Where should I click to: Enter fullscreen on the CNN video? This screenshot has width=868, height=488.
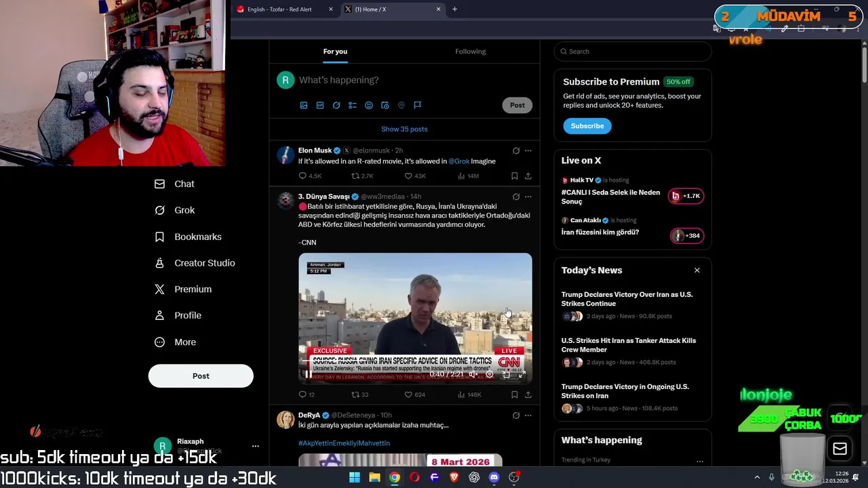(522, 374)
